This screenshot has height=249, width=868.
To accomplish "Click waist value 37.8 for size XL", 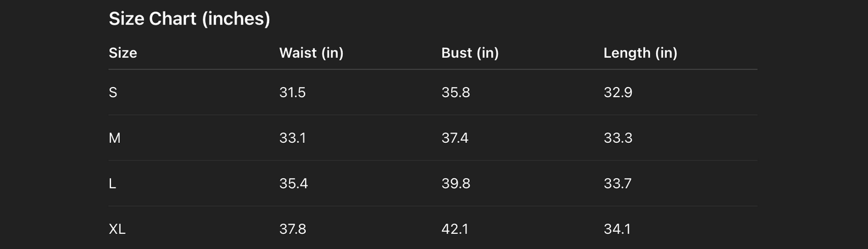I will [293, 229].
